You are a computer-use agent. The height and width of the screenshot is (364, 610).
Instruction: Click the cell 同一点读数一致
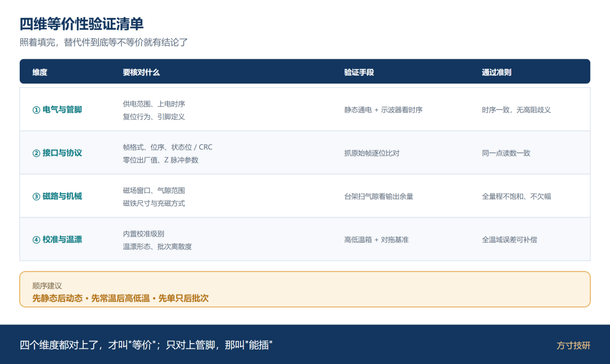(506, 154)
